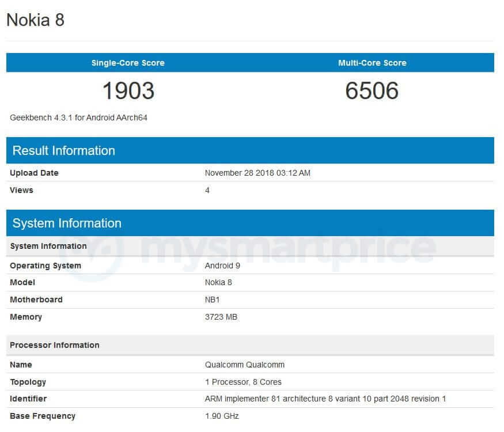Viewport: 504px width, 432px height.
Task: Click the 1.90 GHz base frequency value
Action: coord(222,416)
